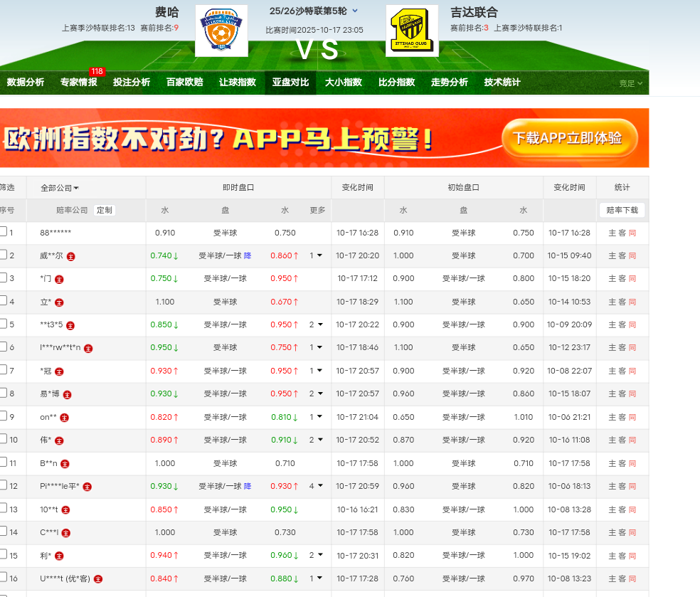Click the 下载APP立即体验 banner button
The width and height of the screenshot is (700, 597).
click(568, 138)
